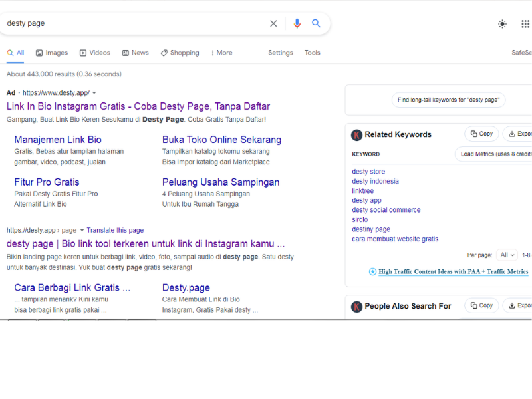Image resolution: width=532 pixels, height=399 pixels.
Task: Open the desty page Bio link tool result
Action: [x=146, y=244]
